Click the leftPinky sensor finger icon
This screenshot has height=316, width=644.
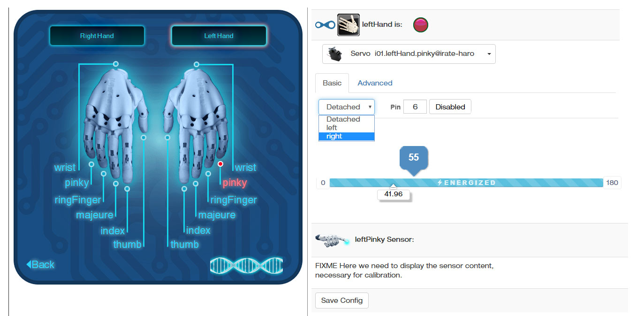point(333,240)
